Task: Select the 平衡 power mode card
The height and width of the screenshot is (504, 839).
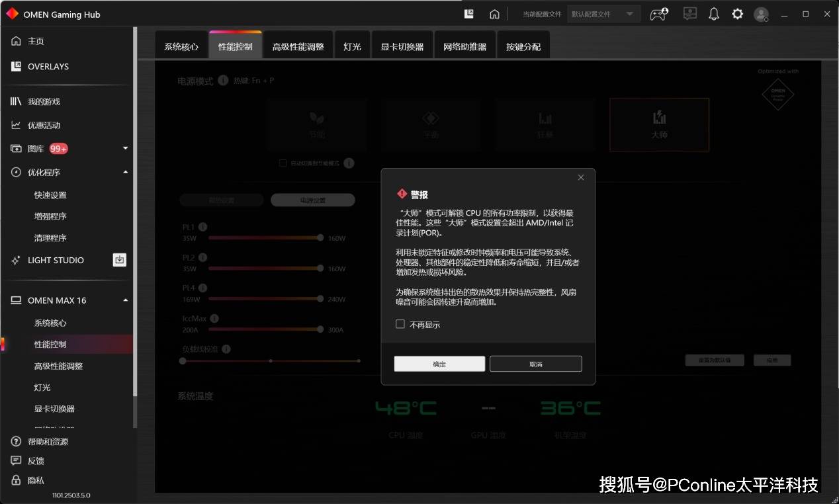Action: click(x=431, y=124)
